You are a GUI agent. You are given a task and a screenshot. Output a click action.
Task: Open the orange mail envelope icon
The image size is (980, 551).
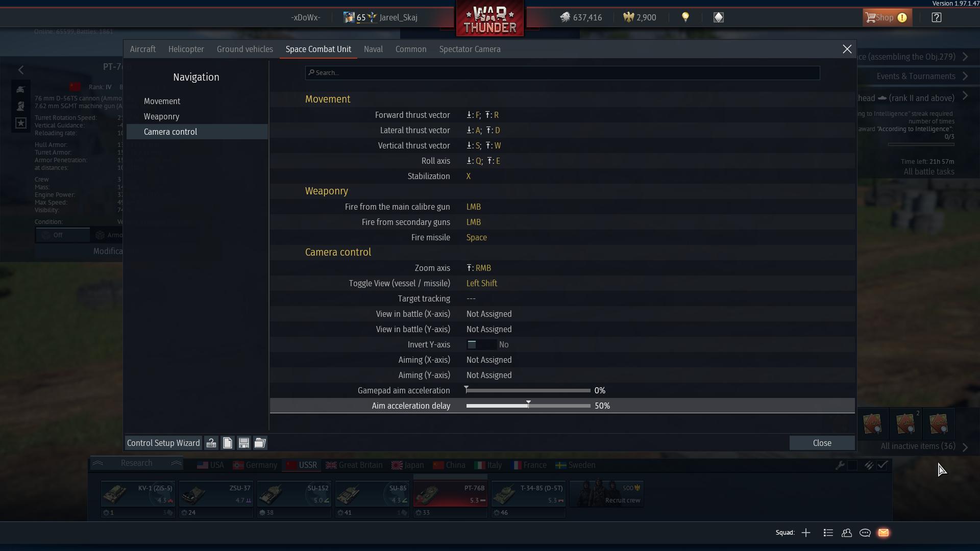tap(884, 533)
